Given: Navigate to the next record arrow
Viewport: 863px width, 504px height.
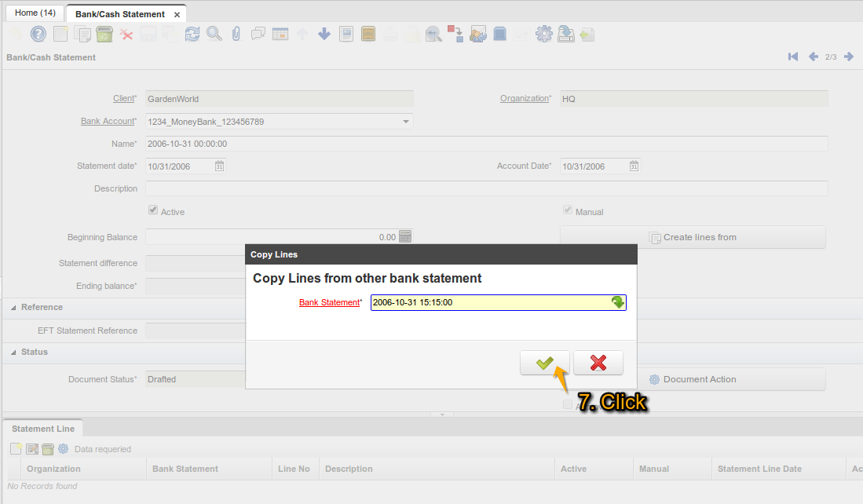Looking at the screenshot, I should point(849,56).
